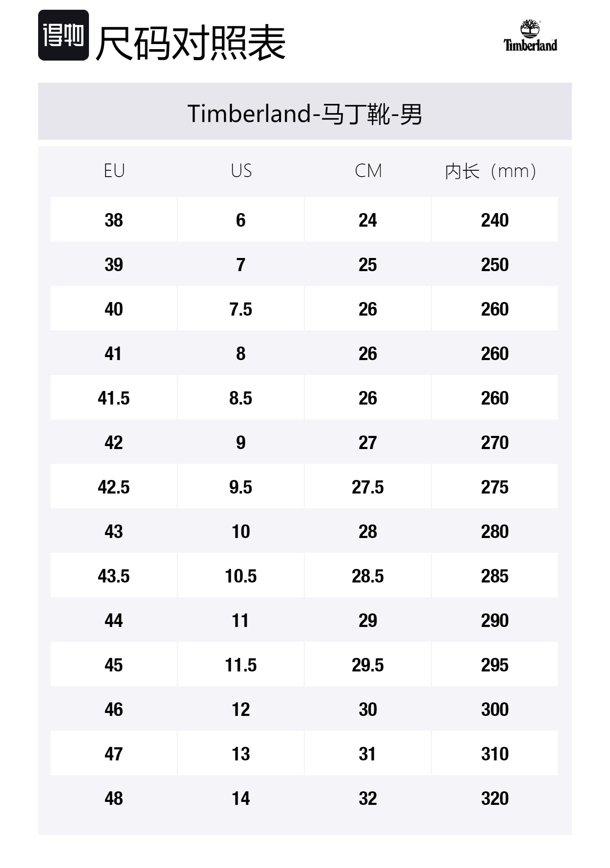Click the US column header
The height and width of the screenshot is (868, 610).
coord(241,171)
